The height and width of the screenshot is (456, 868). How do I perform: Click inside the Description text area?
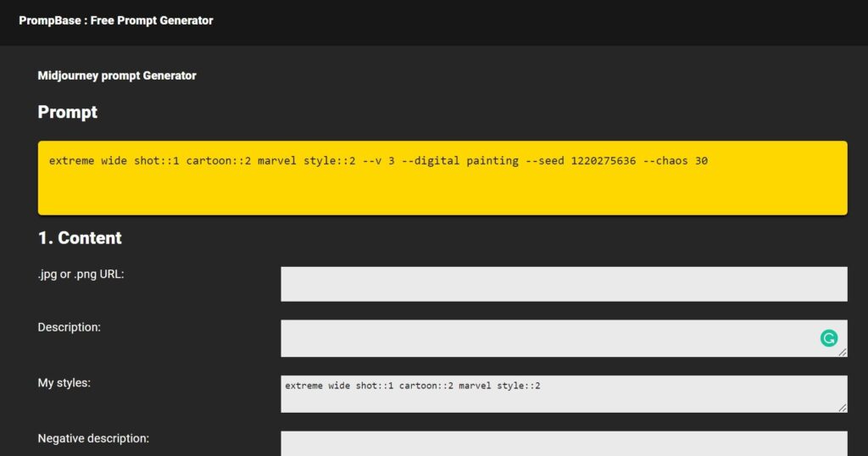(x=542, y=338)
